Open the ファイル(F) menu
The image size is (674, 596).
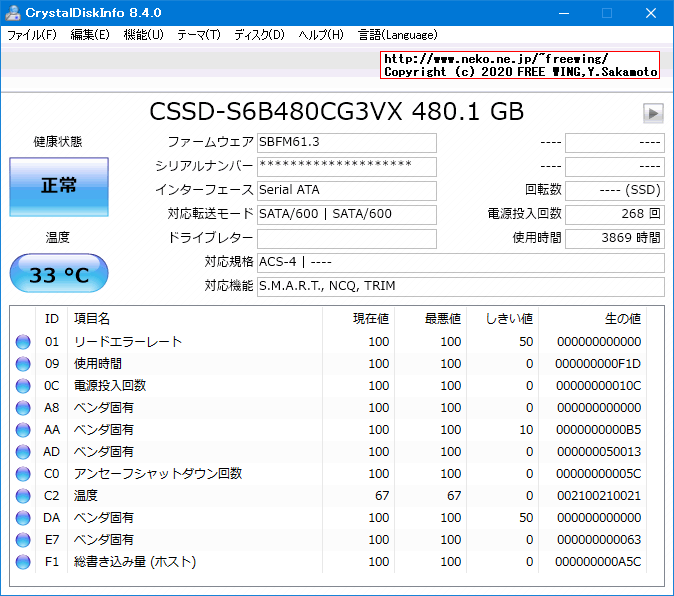32,35
